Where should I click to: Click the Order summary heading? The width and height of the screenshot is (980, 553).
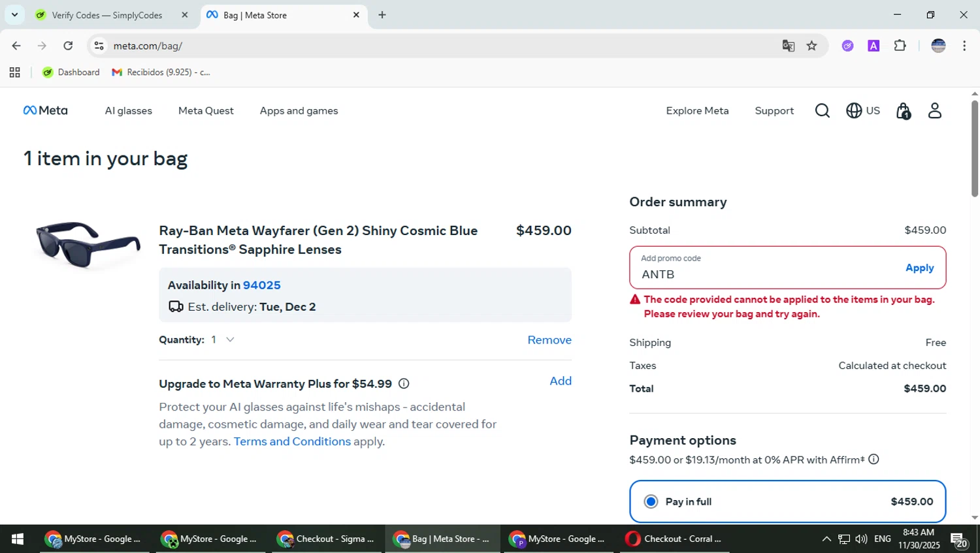678,202
